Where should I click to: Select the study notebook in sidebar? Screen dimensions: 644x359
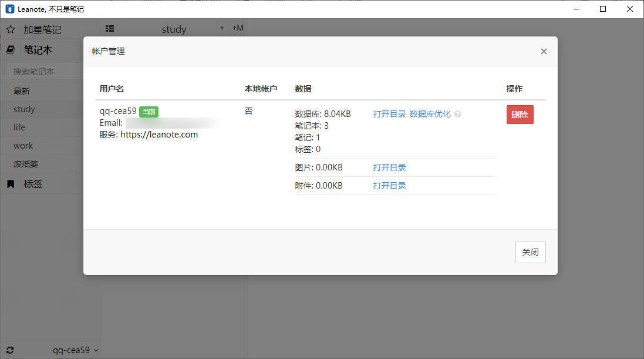[24, 109]
